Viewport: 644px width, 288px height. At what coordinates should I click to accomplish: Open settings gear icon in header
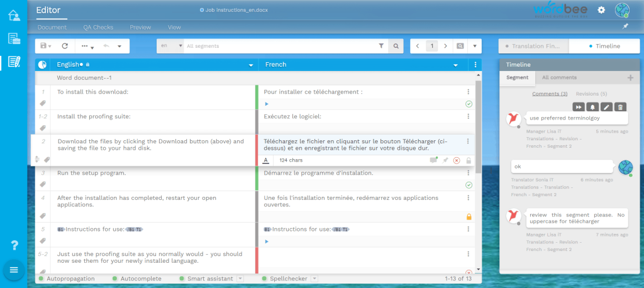[x=601, y=10]
